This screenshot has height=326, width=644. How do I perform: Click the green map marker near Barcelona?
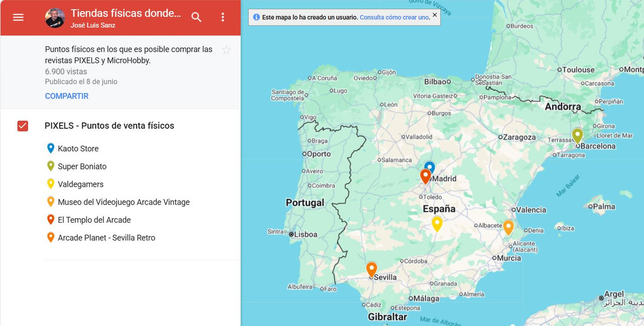pyautogui.click(x=578, y=135)
